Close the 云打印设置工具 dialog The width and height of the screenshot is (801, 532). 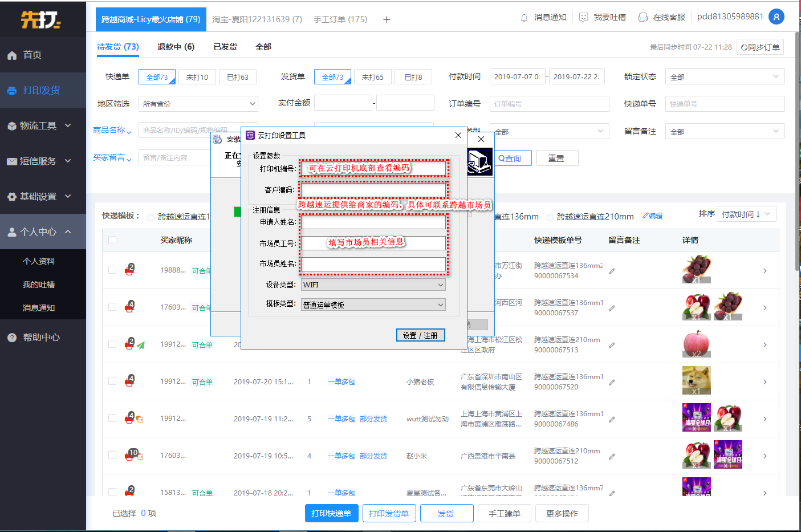click(x=458, y=135)
